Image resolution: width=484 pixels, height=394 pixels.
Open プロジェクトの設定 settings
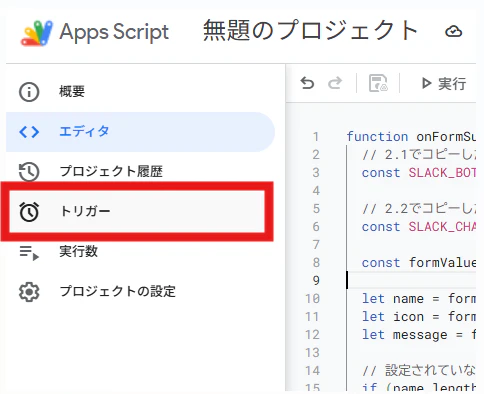point(140,291)
